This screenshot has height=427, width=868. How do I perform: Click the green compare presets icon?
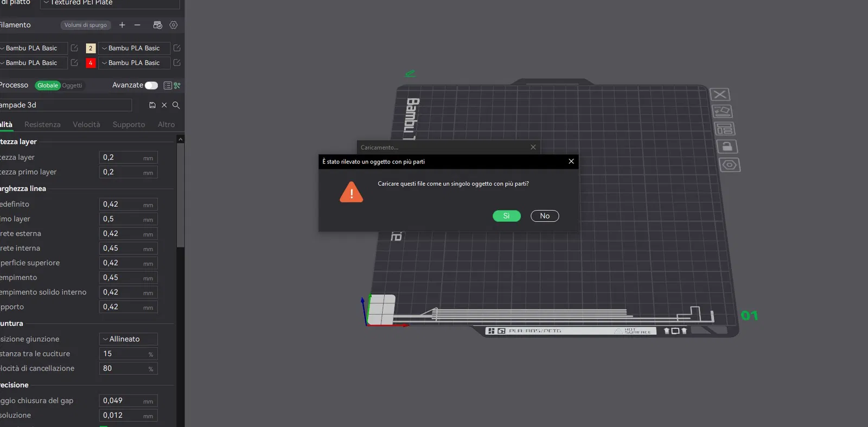tap(177, 85)
